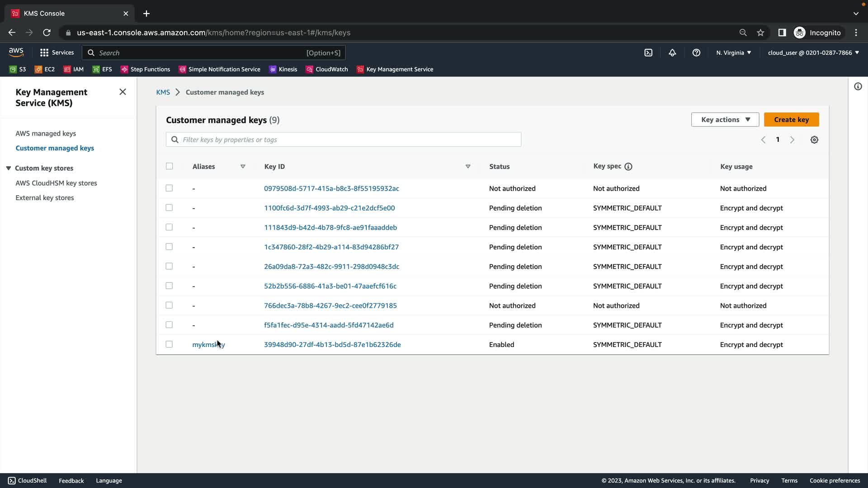The height and width of the screenshot is (488, 868).
Task: Select the checkbox for the mykmskey row
Action: click(169, 344)
